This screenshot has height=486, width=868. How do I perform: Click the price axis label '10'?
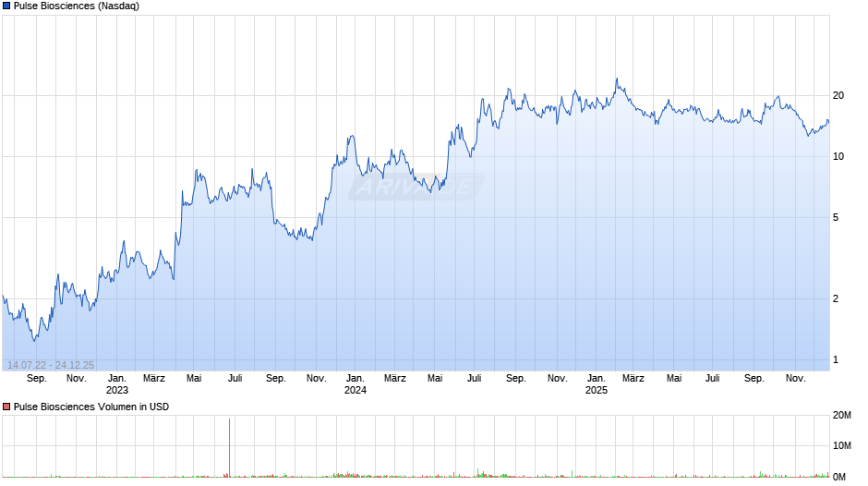click(838, 156)
